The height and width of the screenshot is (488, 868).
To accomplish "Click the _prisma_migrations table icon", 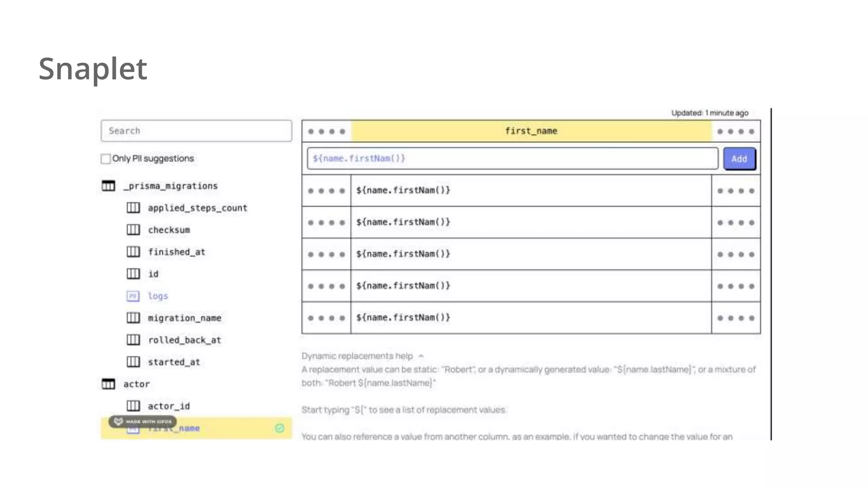I will 108,186.
